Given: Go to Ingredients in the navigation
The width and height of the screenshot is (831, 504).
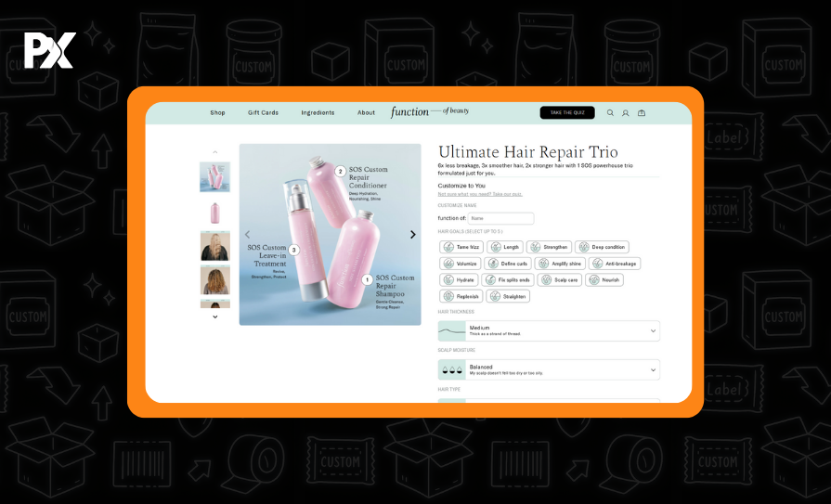Looking at the screenshot, I should [x=318, y=113].
